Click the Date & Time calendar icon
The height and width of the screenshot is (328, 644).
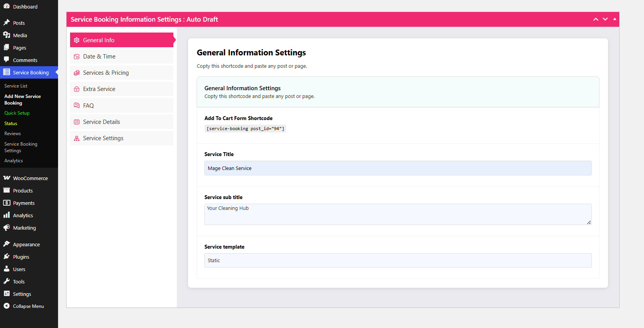(77, 57)
